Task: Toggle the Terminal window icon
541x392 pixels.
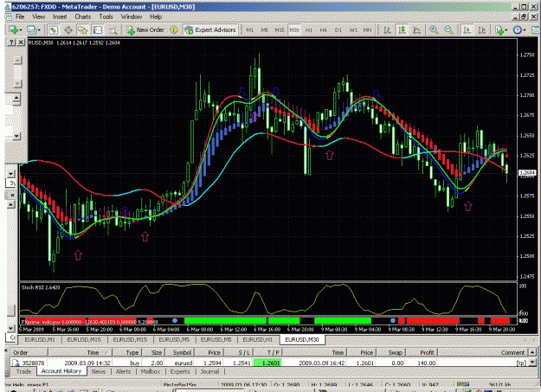Action: tap(98, 30)
